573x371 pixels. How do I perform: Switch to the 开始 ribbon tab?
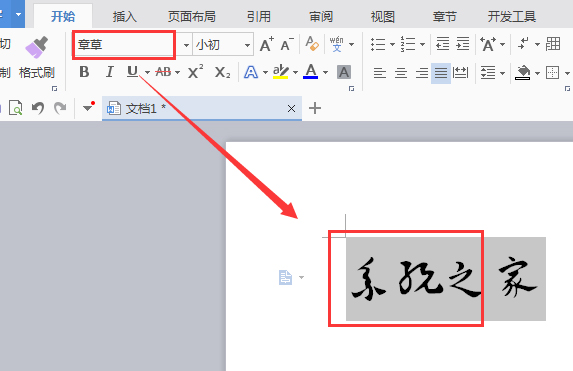click(63, 16)
